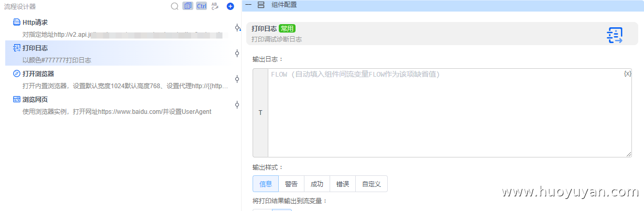Click the connector node beside Http请求
Screen dimensions: 644x211
tap(237, 28)
